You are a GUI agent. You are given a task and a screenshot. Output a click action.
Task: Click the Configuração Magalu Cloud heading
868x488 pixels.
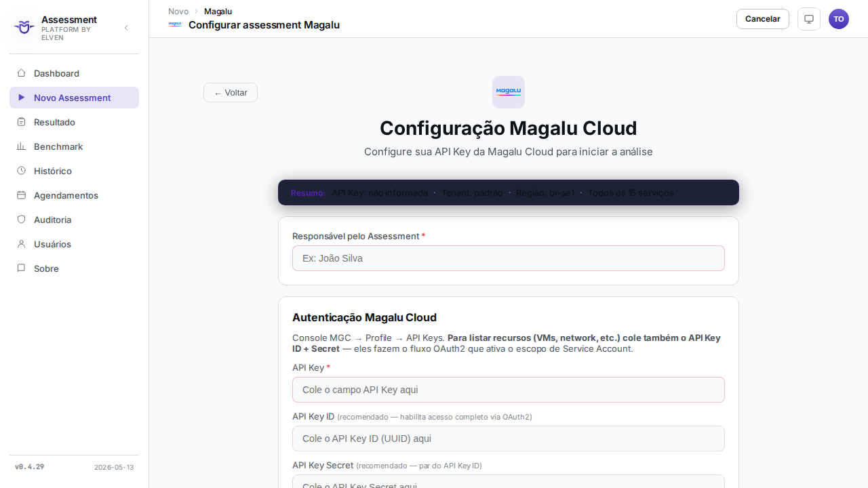[509, 128]
